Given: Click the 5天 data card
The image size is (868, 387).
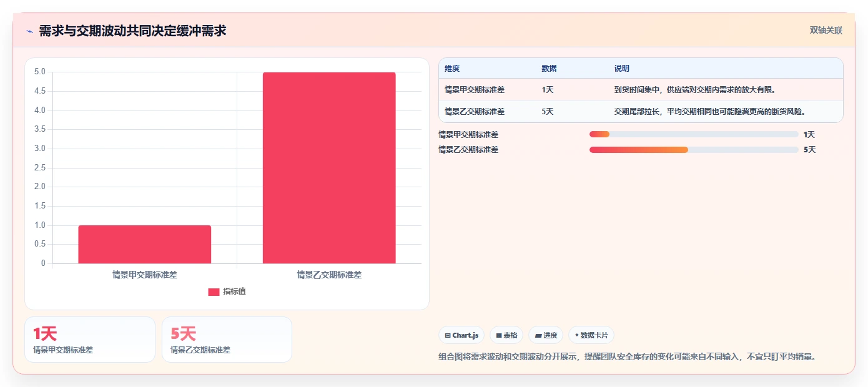Looking at the screenshot, I should (x=227, y=340).
